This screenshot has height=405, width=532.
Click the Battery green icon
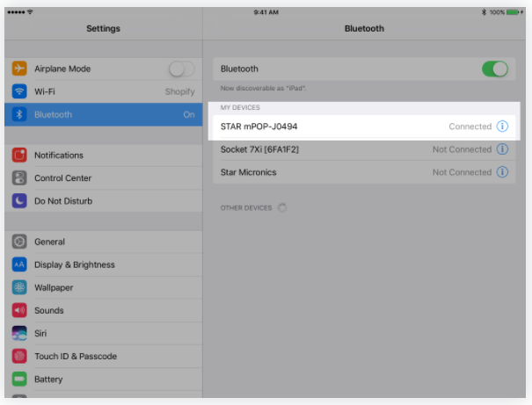pyautogui.click(x=19, y=379)
